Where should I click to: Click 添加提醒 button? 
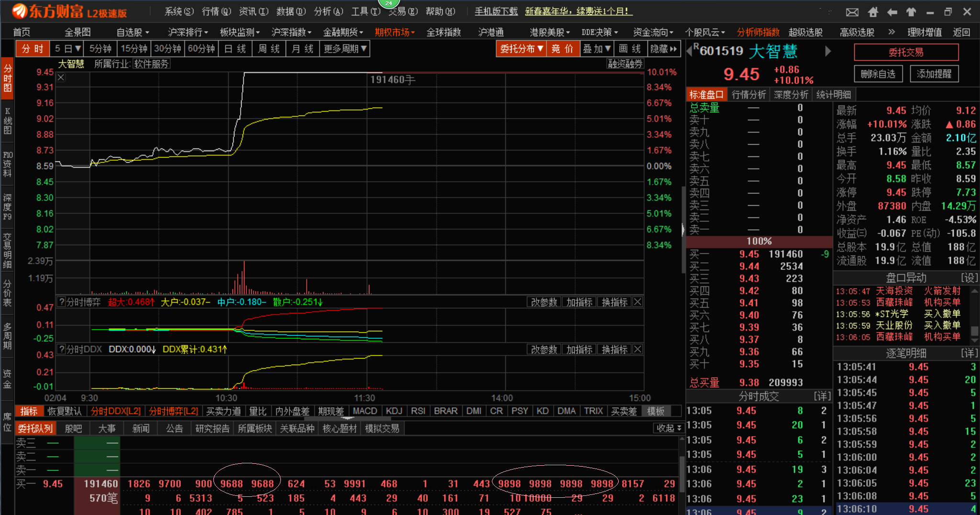(934, 74)
